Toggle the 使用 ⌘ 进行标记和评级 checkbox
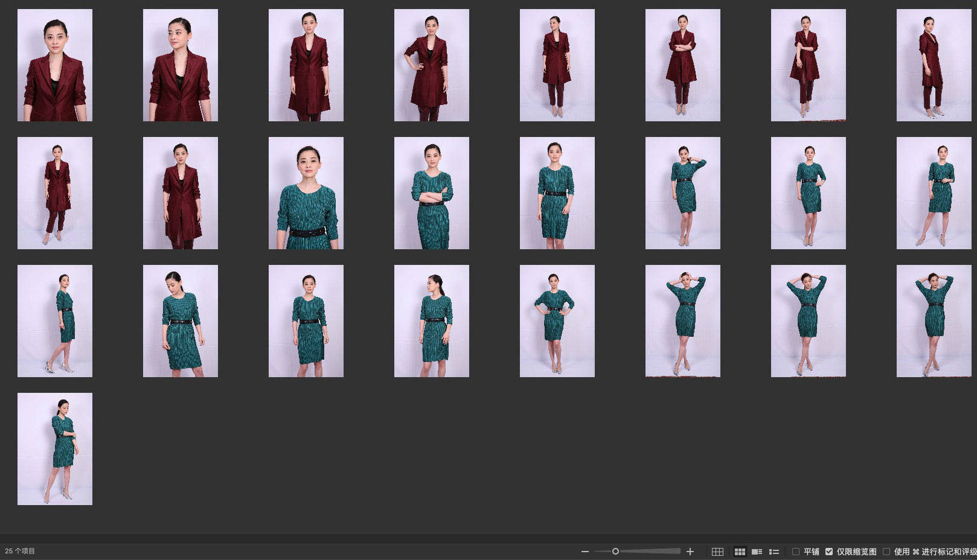This screenshot has height=560, width=977. pos(886,552)
